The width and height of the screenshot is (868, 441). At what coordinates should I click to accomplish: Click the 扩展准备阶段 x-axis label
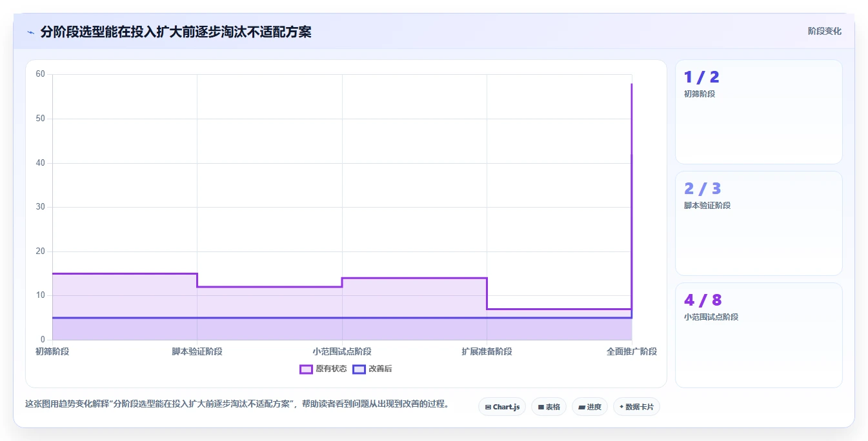pyautogui.click(x=487, y=351)
